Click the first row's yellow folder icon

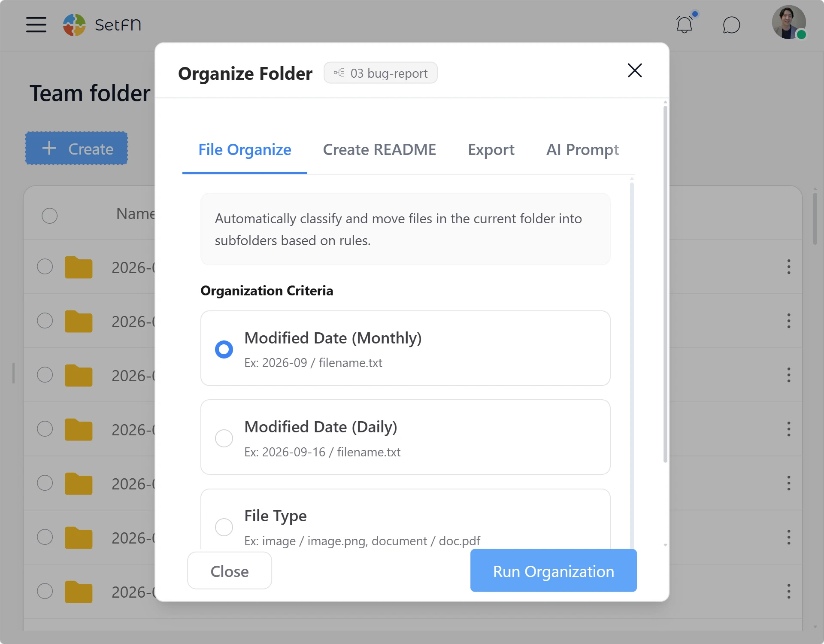pyautogui.click(x=79, y=267)
